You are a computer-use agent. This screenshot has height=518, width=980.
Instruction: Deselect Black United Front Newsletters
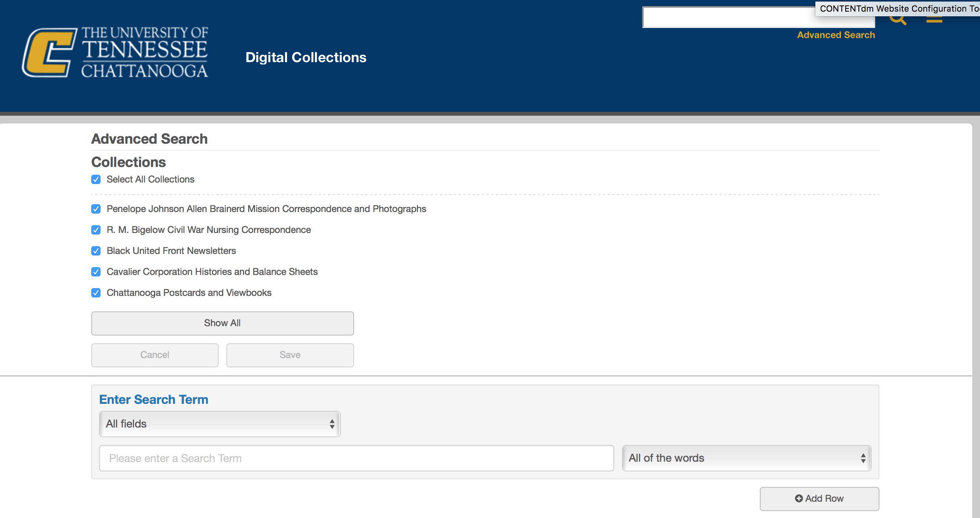pyautogui.click(x=96, y=251)
